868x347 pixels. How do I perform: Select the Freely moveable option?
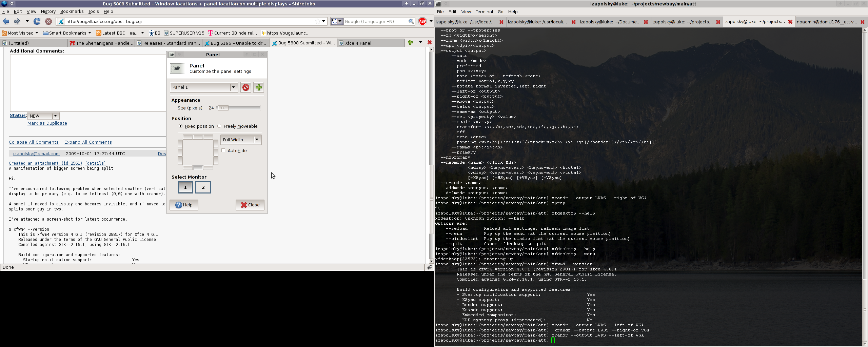coord(219,126)
